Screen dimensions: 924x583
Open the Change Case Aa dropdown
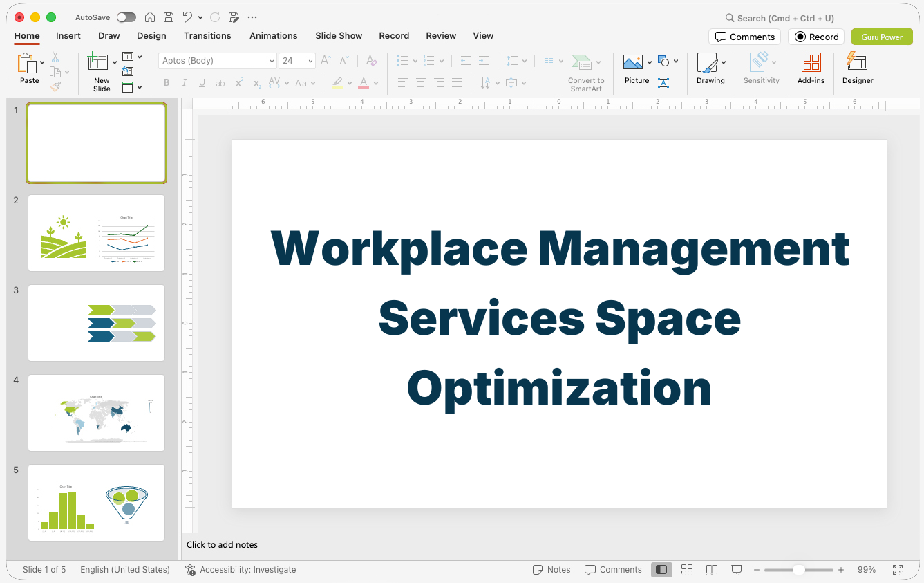click(305, 83)
